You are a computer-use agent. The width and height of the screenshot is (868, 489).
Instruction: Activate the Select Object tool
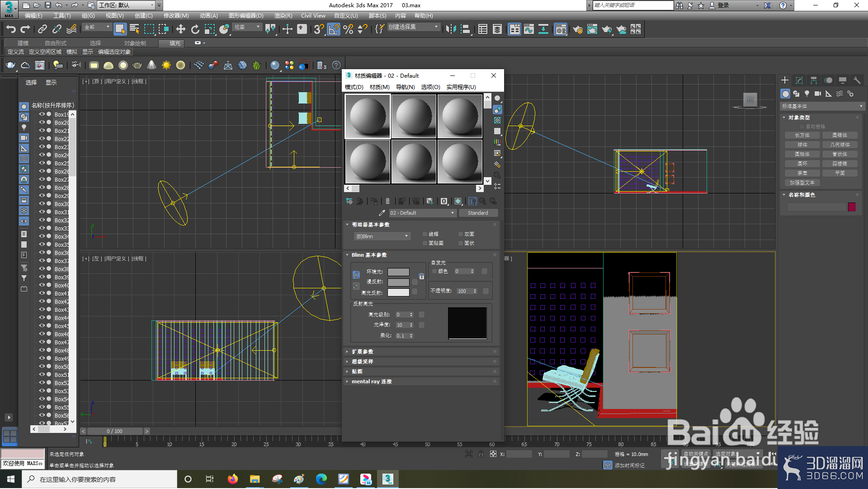coord(120,29)
